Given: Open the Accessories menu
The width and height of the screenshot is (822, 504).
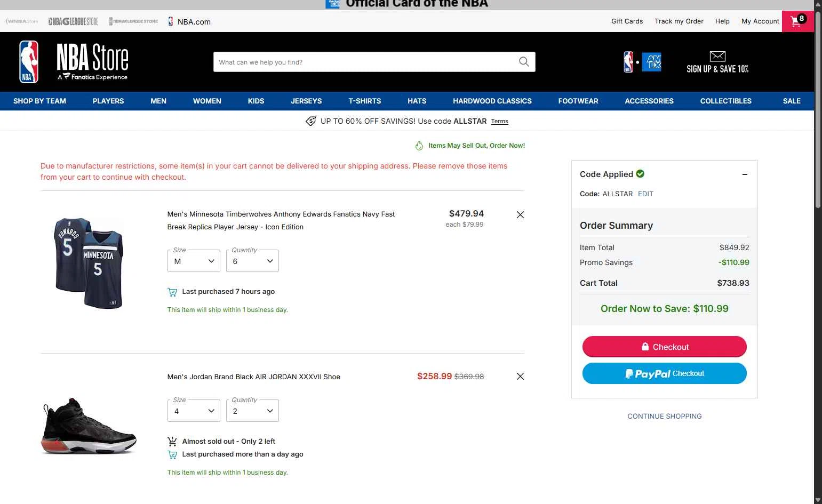Looking at the screenshot, I should coord(649,101).
